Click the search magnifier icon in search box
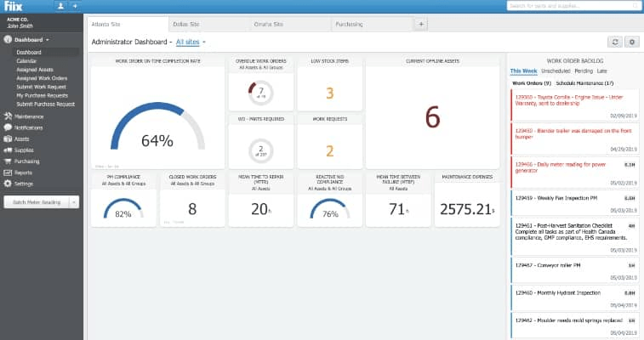Viewport: 644px width, 340px height. pyautogui.click(x=635, y=6)
